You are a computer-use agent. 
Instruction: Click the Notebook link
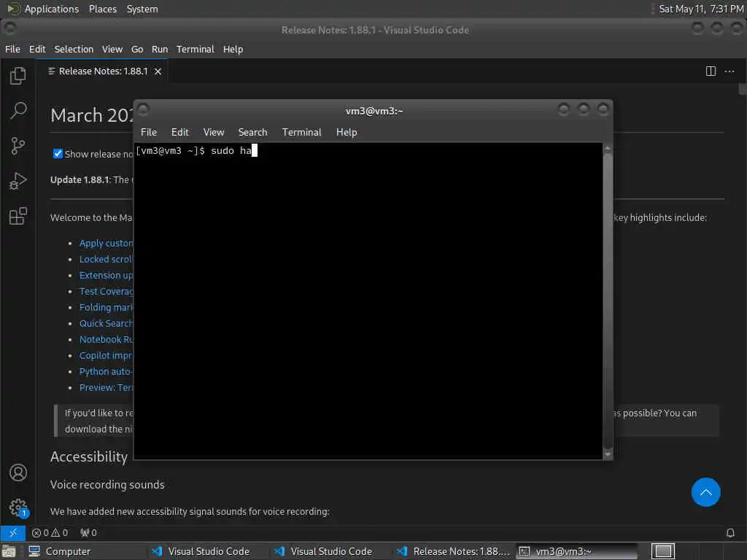[x=106, y=339]
